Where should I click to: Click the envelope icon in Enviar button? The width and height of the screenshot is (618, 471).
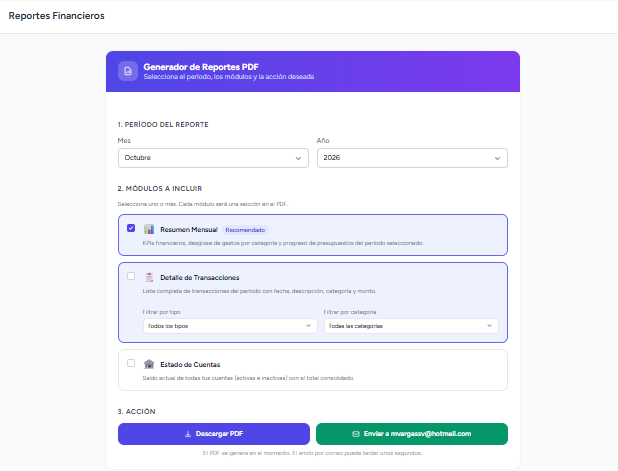tap(356, 434)
